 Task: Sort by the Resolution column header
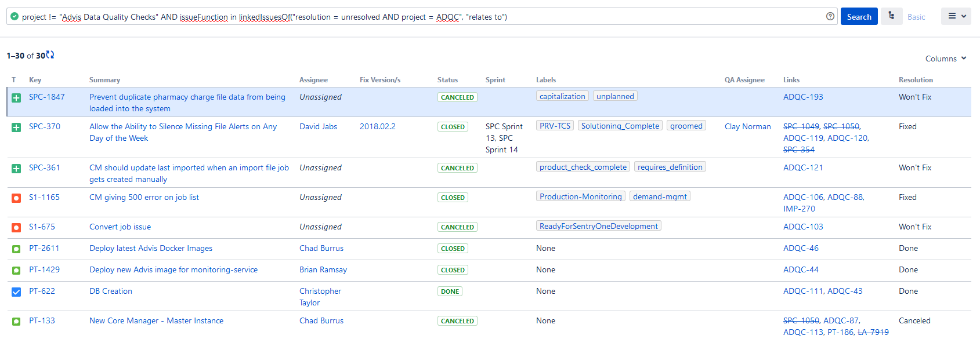tap(916, 80)
